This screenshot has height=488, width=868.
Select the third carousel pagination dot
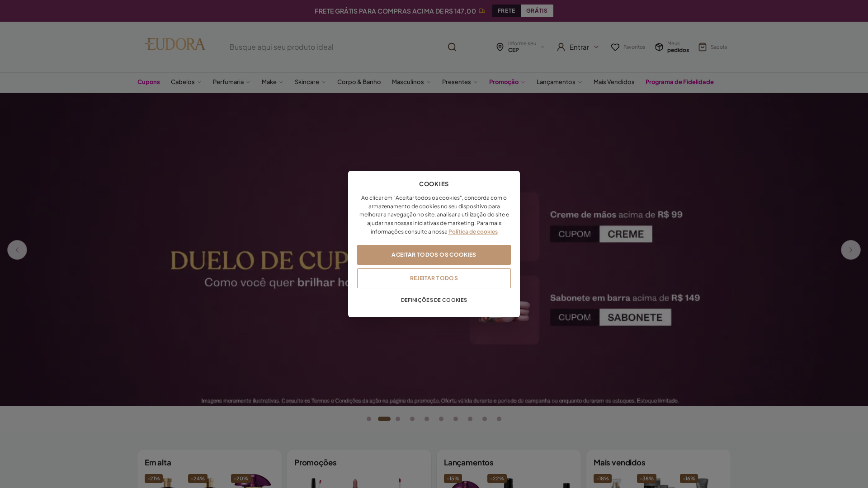click(x=398, y=419)
